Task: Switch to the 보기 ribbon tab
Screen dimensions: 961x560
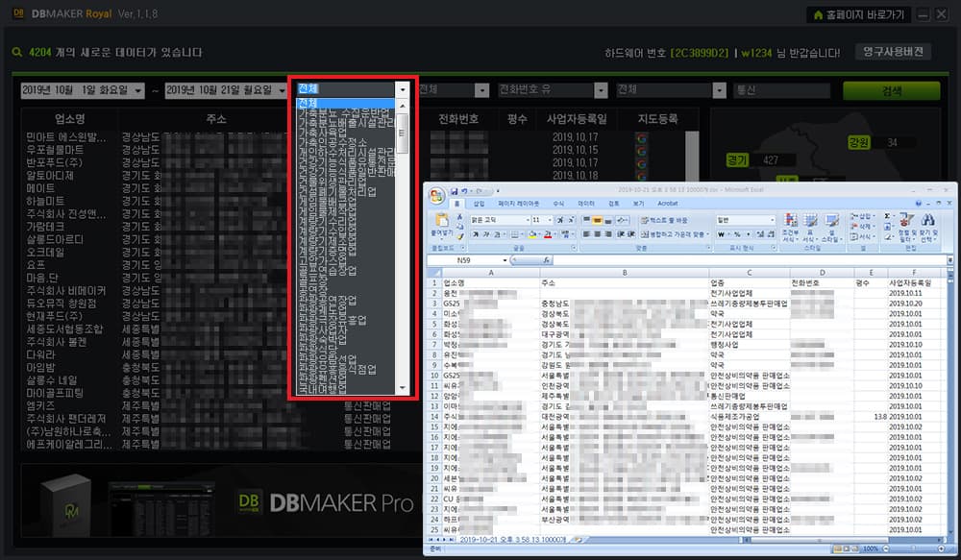Action: (x=639, y=204)
